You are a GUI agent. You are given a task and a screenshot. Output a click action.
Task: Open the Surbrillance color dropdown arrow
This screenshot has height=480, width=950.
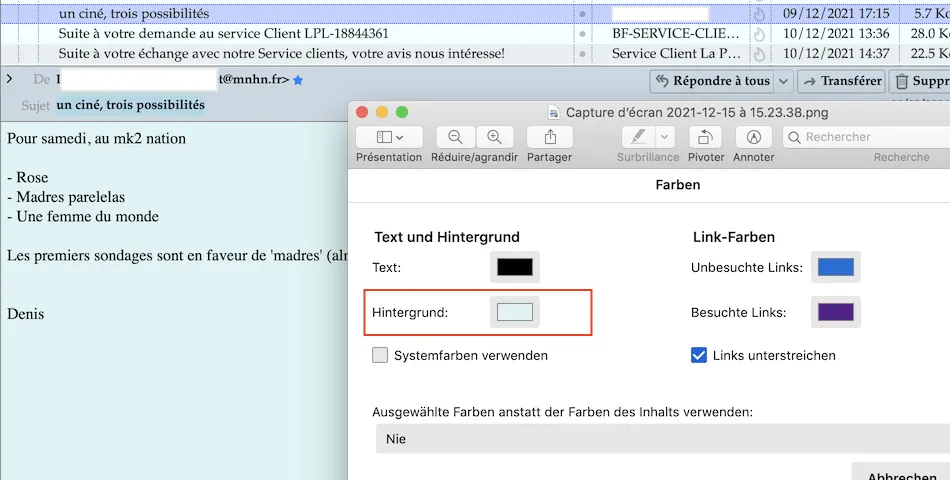pos(665,138)
